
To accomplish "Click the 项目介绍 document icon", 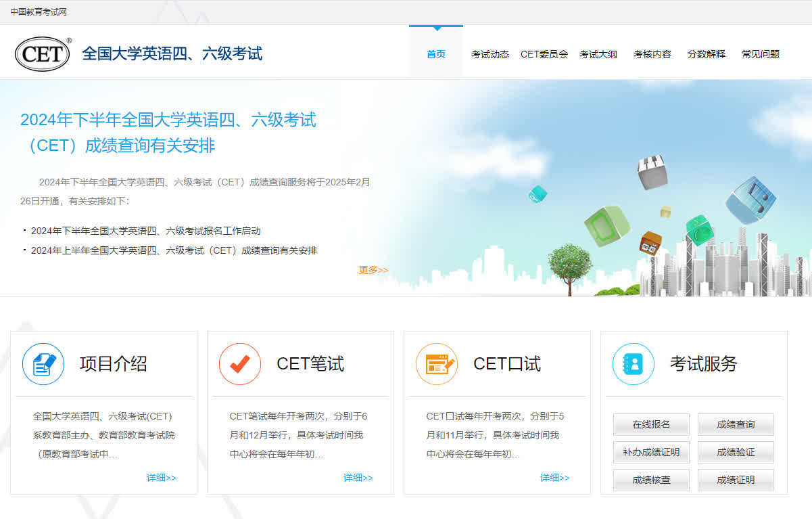I will pyautogui.click(x=43, y=364).
